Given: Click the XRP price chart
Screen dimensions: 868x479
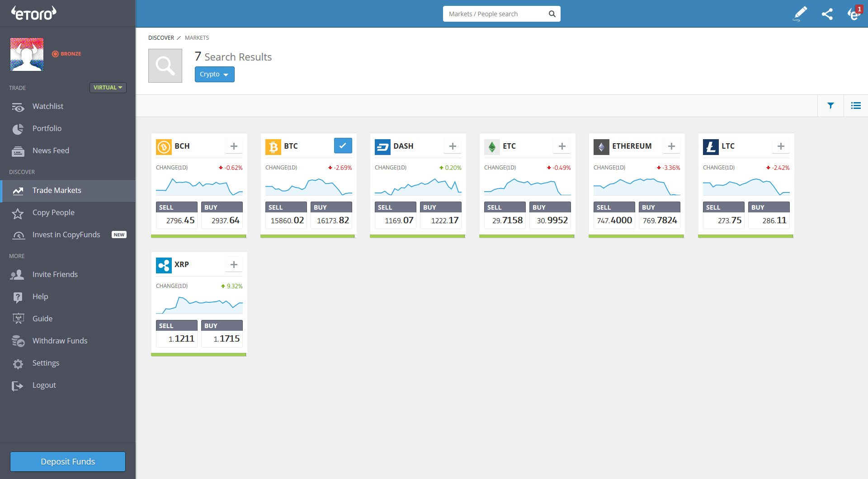Looking at the screenshot, I should click(x=199, y=305).
